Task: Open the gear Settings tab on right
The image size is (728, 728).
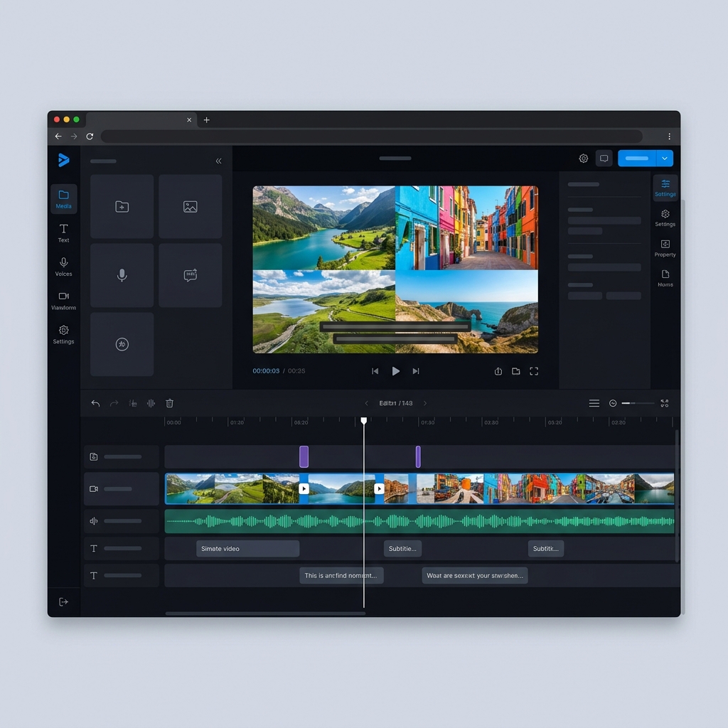Action: (x=665, y=218)
